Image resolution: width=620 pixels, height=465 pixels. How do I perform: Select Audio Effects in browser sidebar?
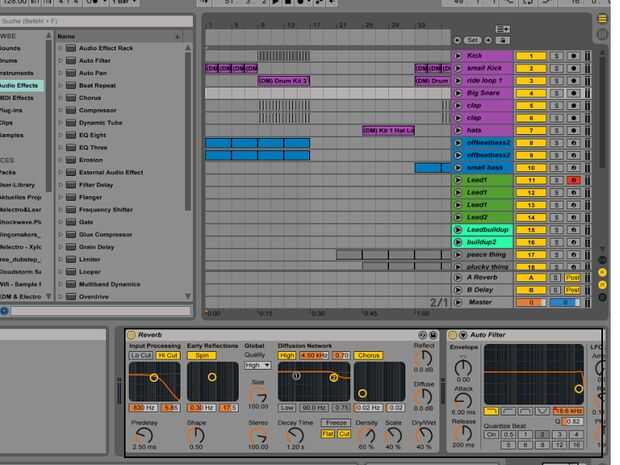(21, 85)
